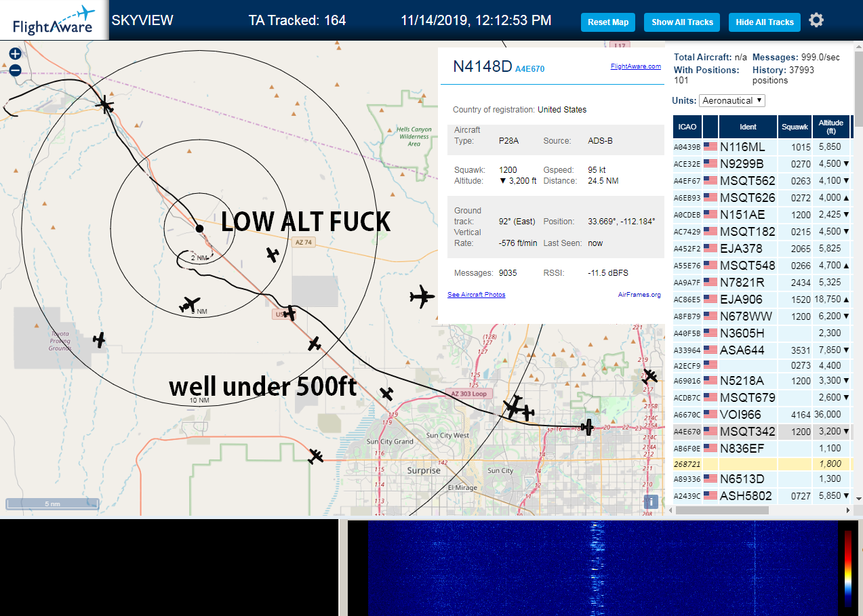Click the US flag in VOI966 row
The height and width of the screenshot is (616, 863).
pos(710,414)
